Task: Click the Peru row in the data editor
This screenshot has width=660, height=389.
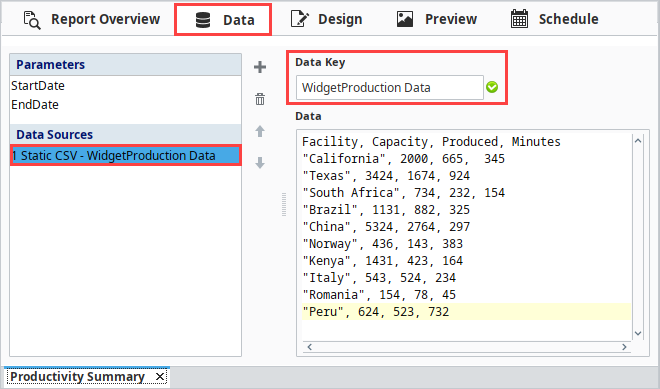Action: [466, 312]
